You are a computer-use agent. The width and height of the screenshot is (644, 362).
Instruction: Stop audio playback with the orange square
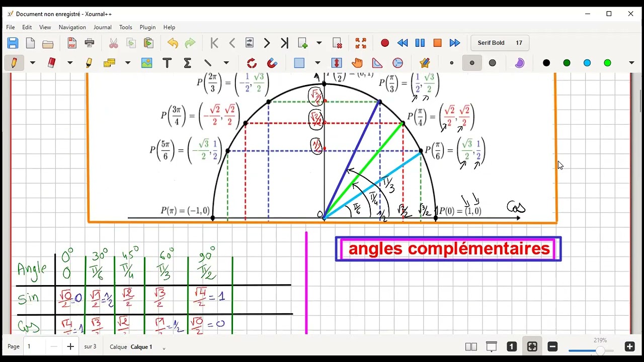(x=437, y=43)
